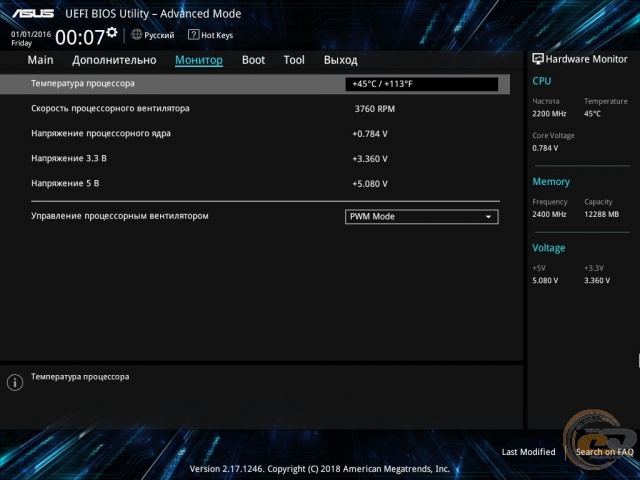Click the Friday weekday label

point(21,43)
